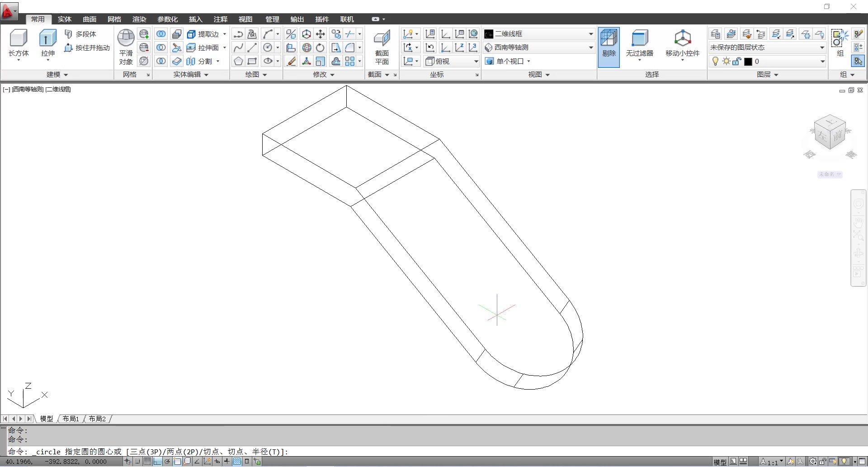Click the 模型 button in status bar
The height and width of the screenshot is (467, 868).
click(720, 462)
